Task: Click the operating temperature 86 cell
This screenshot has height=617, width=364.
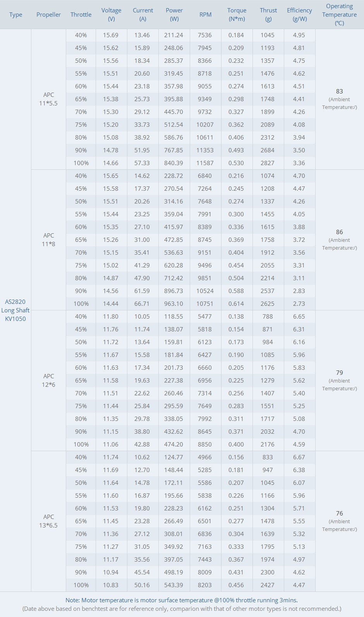Action: pyautogui.click(x=339, y=240)
